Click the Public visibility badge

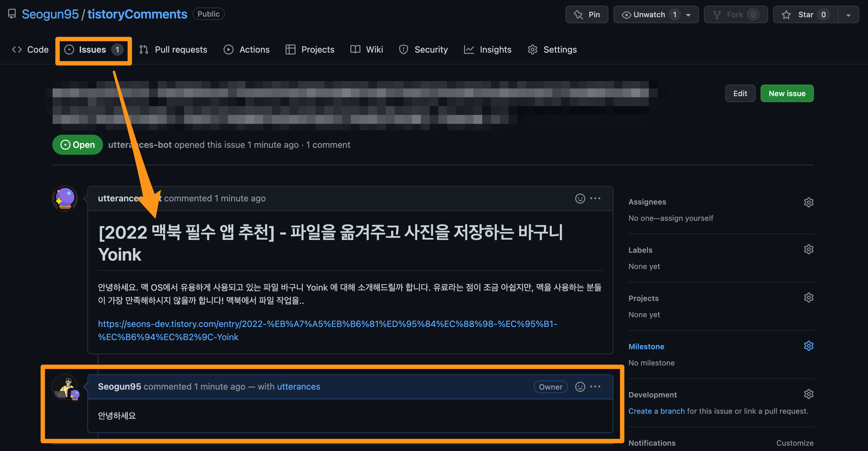pos(208,14)
